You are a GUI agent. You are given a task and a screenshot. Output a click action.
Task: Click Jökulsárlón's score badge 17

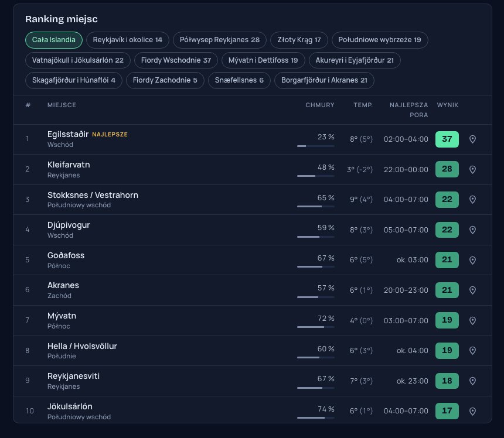coord(447,410)
